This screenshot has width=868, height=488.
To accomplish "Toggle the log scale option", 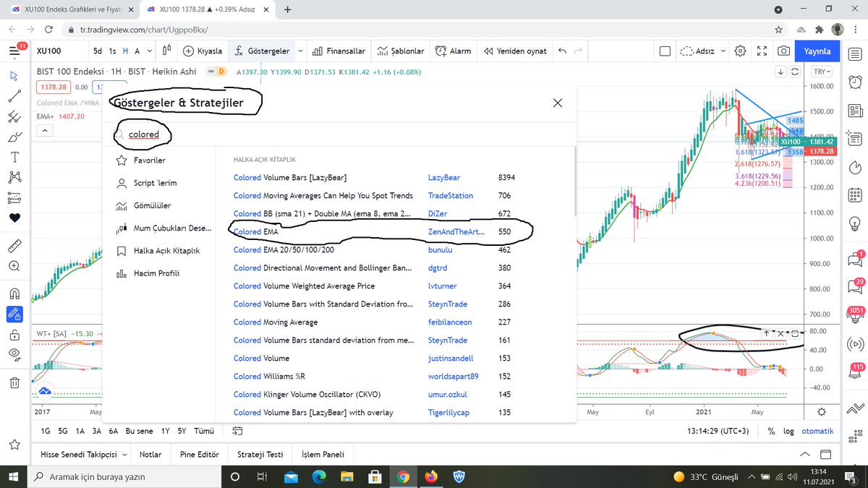I will [789, 431].
